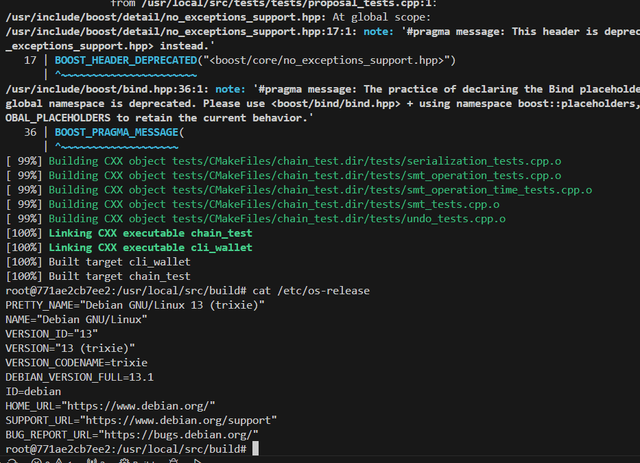Click the 'Linking CXX executable cli_wallet' line

click(146, 247)
